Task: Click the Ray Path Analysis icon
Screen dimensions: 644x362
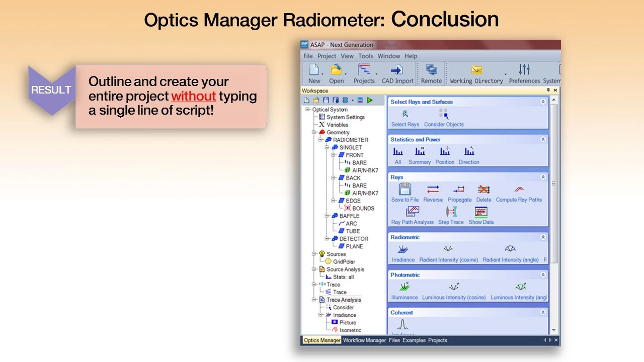Action: [412, 212]
